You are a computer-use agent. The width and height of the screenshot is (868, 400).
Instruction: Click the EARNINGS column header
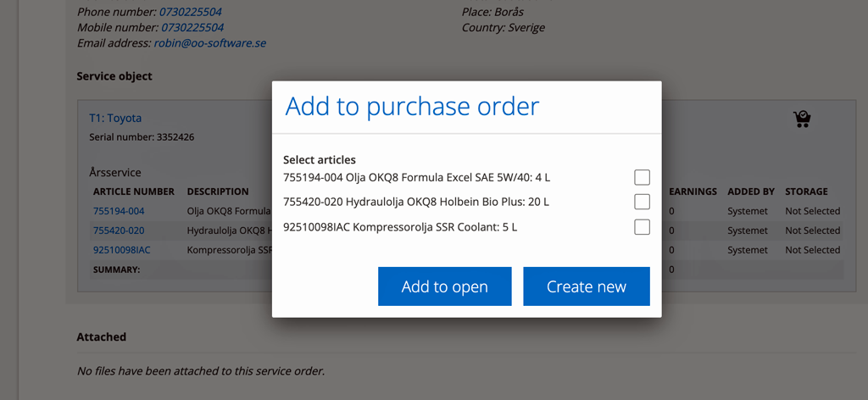point(693,192)
